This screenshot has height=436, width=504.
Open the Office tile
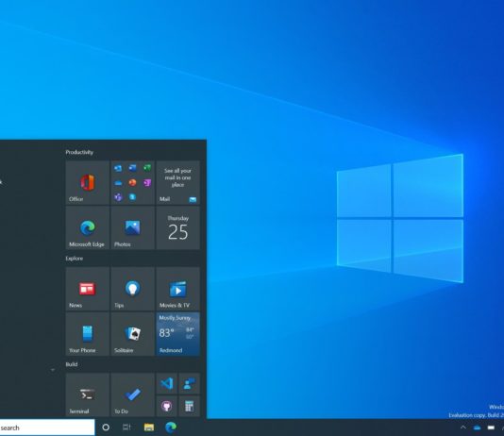pyautogui.click(x=88, y=182)
